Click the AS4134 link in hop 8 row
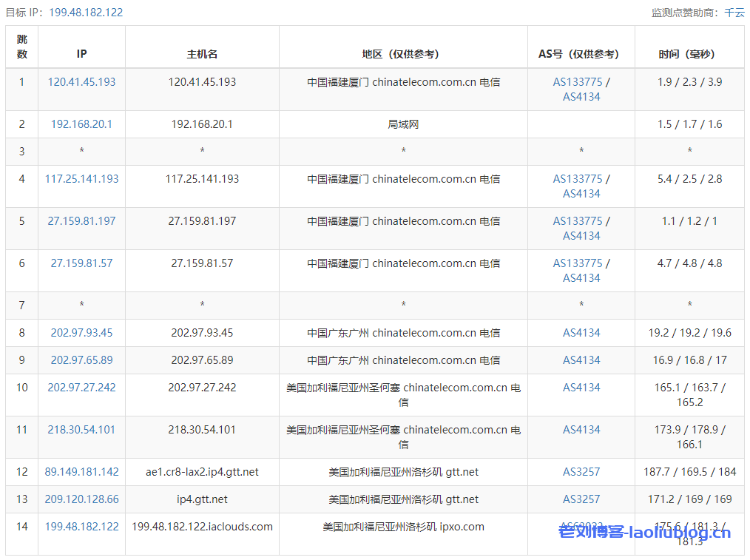This screenshot has width=750, height=560. pos(581,333)
